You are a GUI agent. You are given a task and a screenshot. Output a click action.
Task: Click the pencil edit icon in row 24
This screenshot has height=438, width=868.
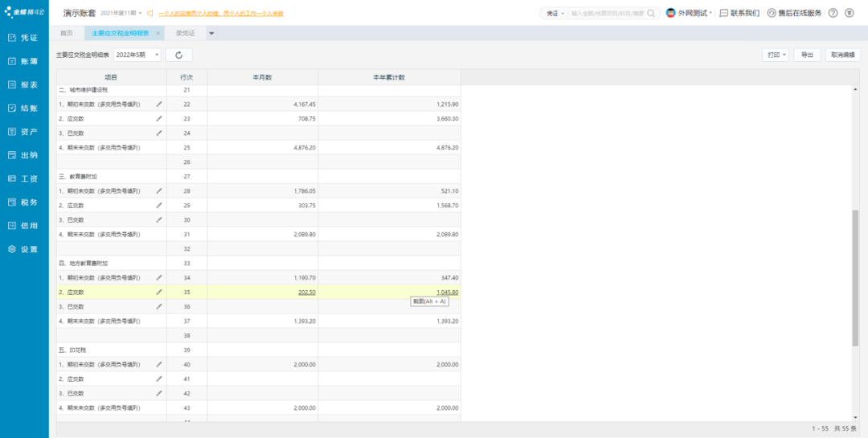[159, 133]
